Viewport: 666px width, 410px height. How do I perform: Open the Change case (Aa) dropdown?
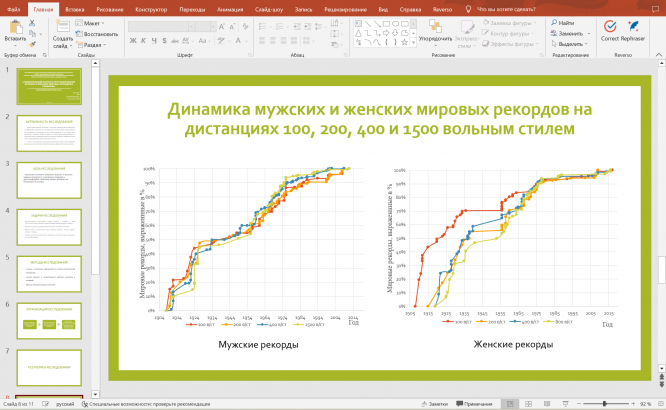tap(203, 41)
